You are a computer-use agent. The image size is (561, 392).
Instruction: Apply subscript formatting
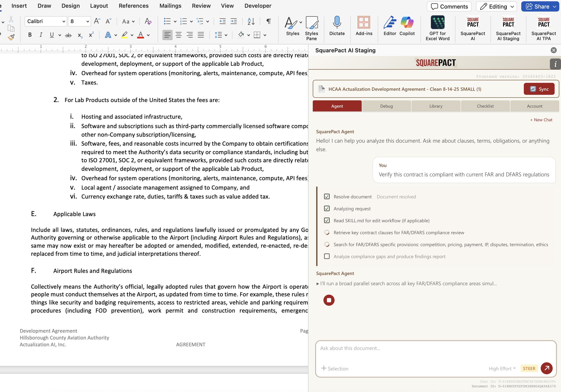(80, 35)
